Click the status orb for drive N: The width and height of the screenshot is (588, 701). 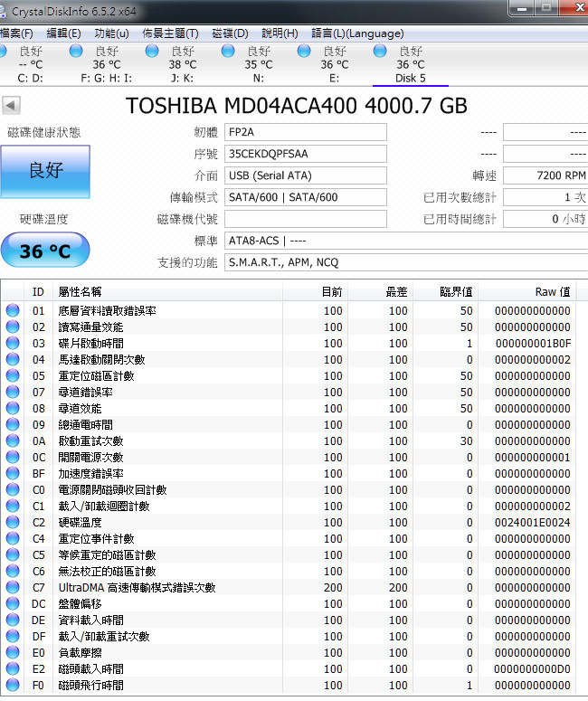(x=228, y=52)
